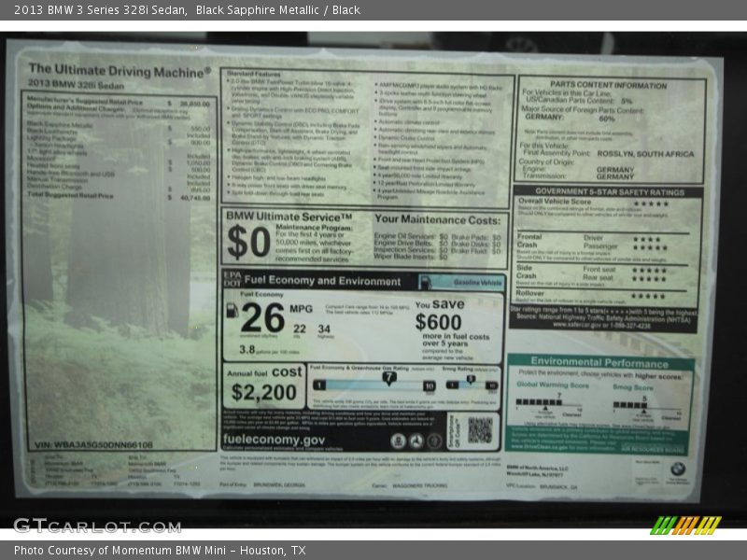Click the fuel pump icon beside 26 MPG

pyautogui.click(x=232, y=309)
